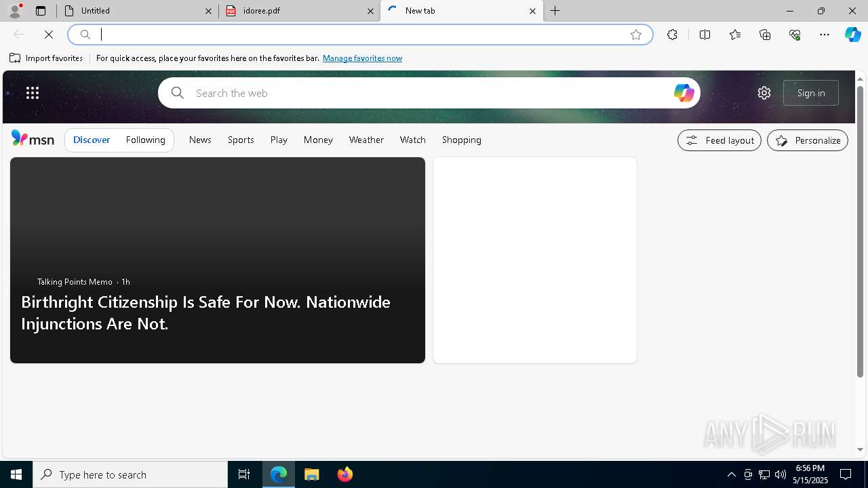Click the Sign in button

click(811, 93)
